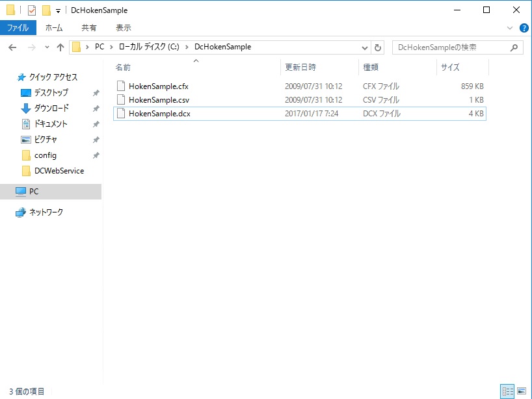
Task: Select ネットワーク in navigation pane
Action: coord(46,212)
